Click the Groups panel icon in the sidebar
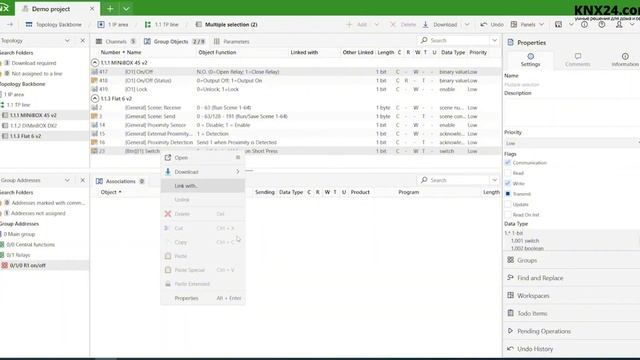Viewport: 640px width, 360px height. click(510, 260)
